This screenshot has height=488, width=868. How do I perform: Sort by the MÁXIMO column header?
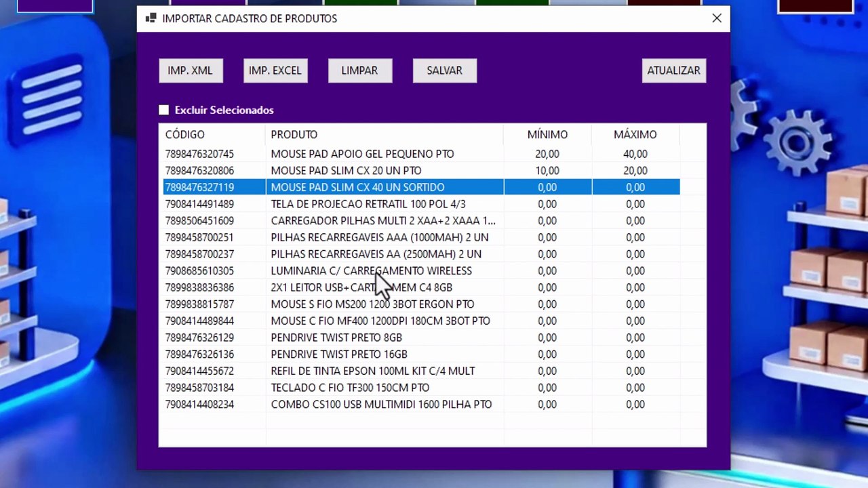(635, 135)
